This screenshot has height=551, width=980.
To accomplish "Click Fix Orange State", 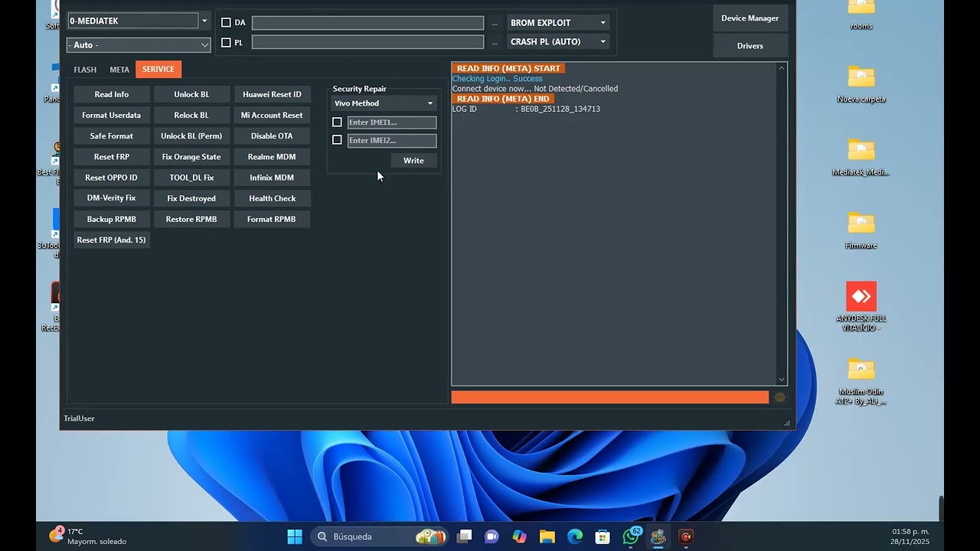I will pos(191,157).
